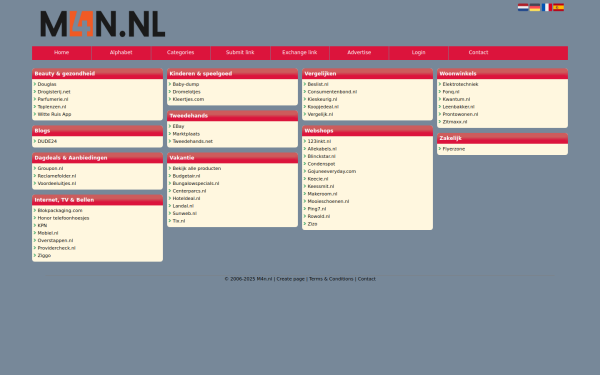Open the Honor telefoonhoesjes link
The image size is (600, 375).
tap(63, 218)
